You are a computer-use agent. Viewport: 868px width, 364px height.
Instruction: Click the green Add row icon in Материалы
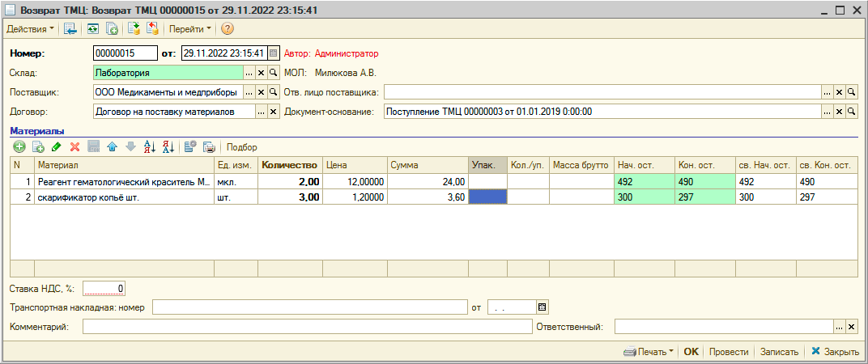pos(19,147)
